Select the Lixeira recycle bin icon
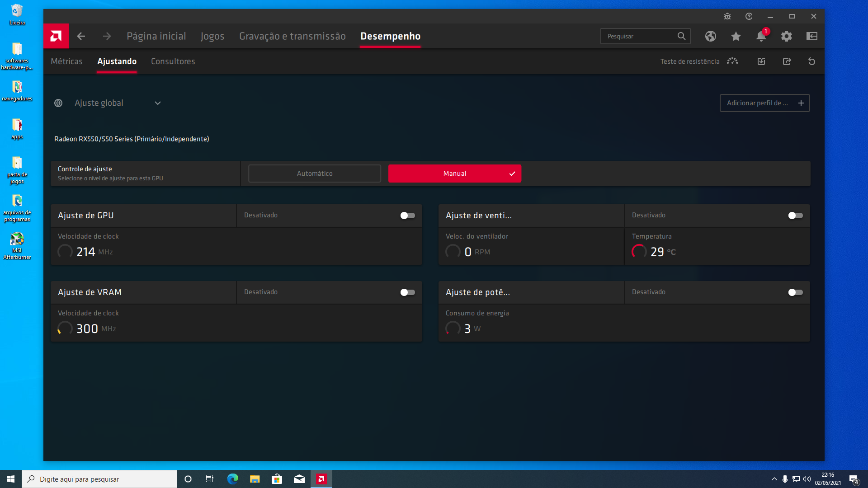 pyautogui.click(x=17, y=14)
